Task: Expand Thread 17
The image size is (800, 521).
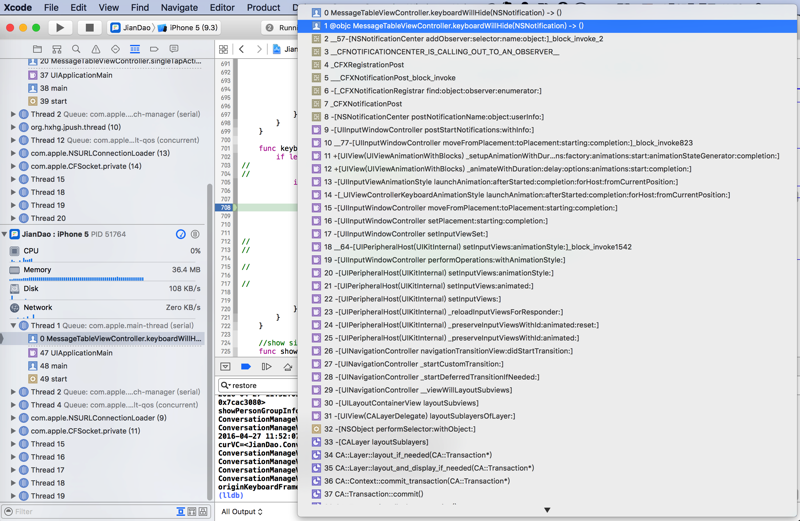Action: (x=13, y=470)
